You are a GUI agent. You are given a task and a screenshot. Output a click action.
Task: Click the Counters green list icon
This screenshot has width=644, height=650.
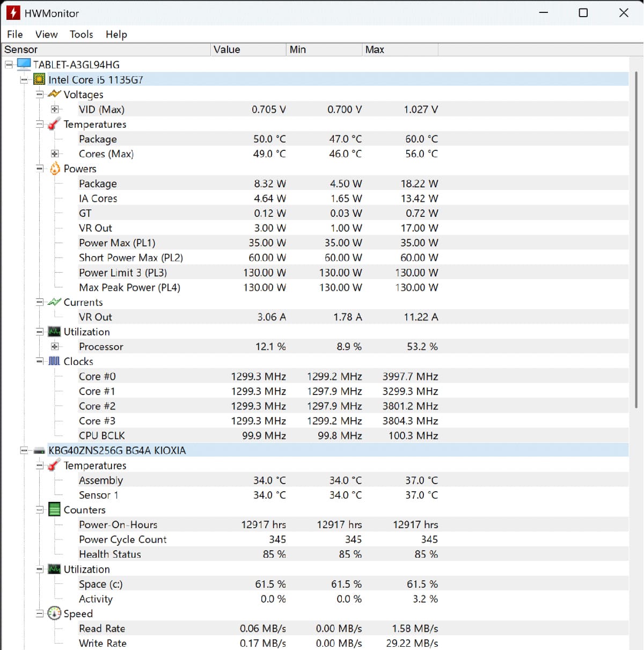click(x=54, y=509)
